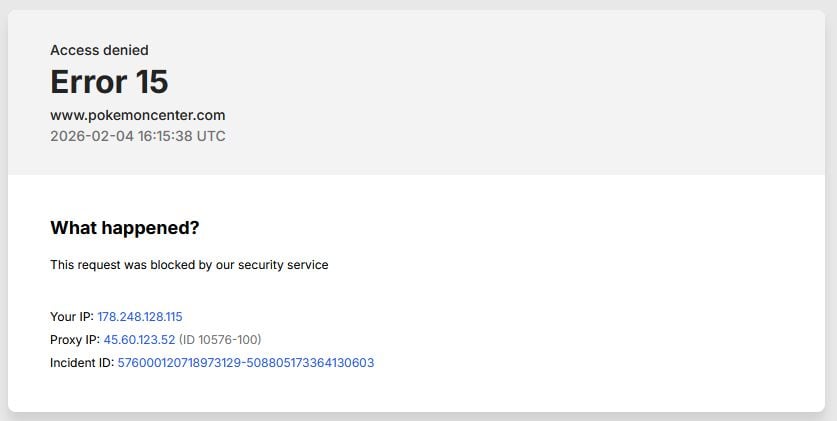Click the Error 15 heading

(108, 82)
